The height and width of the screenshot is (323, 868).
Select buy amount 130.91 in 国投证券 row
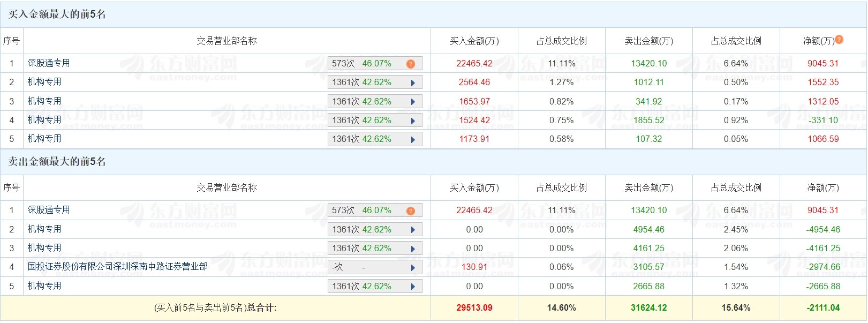point(474,267)
